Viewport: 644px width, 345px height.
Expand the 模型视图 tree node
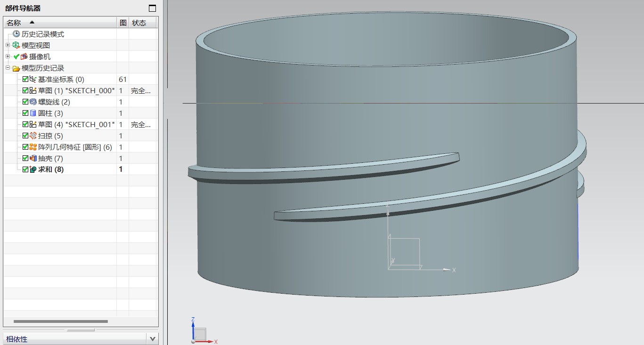(8, 45)
